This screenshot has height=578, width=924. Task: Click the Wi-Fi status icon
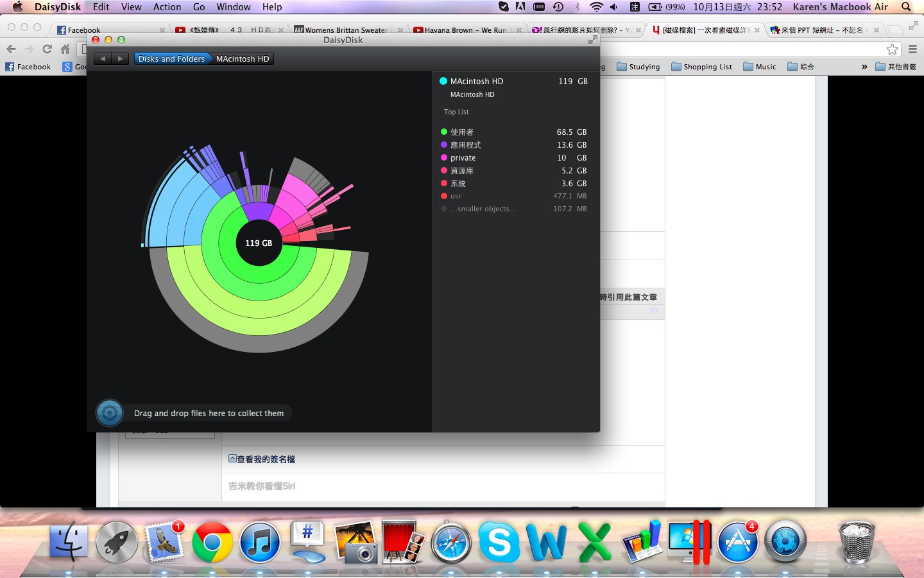click(596, 7)
